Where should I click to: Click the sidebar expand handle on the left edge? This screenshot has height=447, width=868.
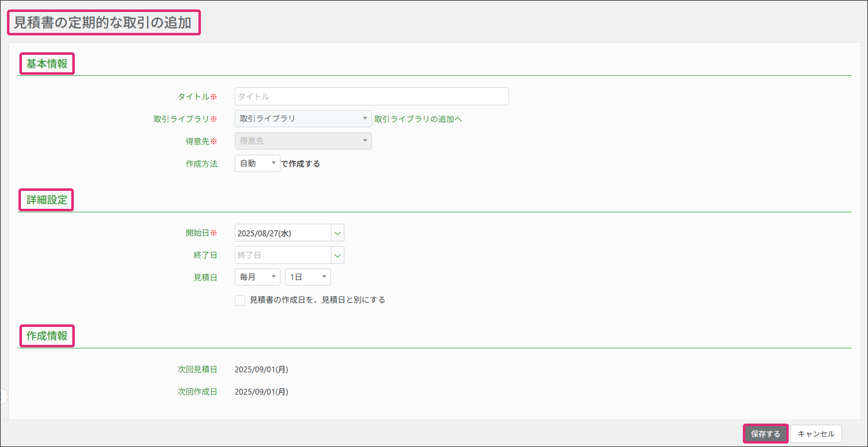(x=3, y=397)
